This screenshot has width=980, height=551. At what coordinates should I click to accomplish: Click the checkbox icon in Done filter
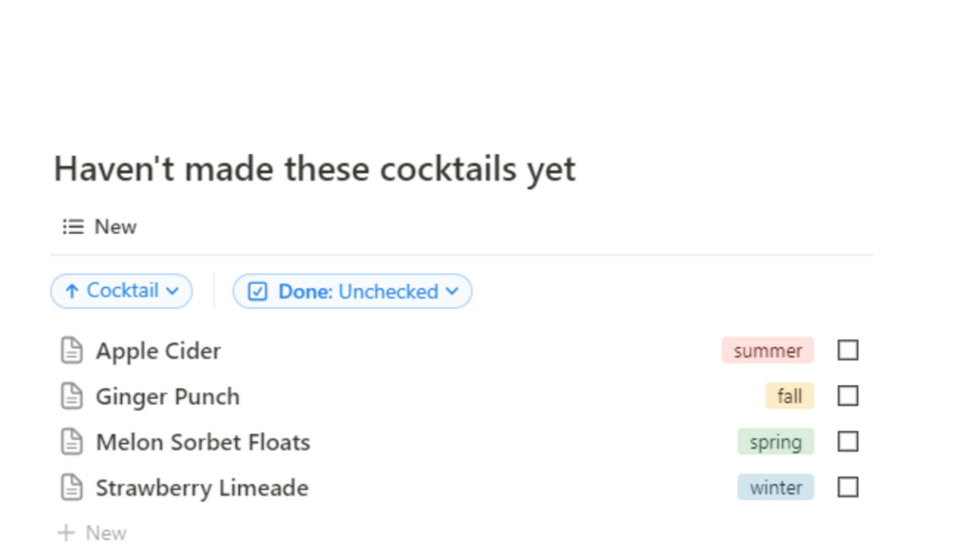[x=257, y=292]
